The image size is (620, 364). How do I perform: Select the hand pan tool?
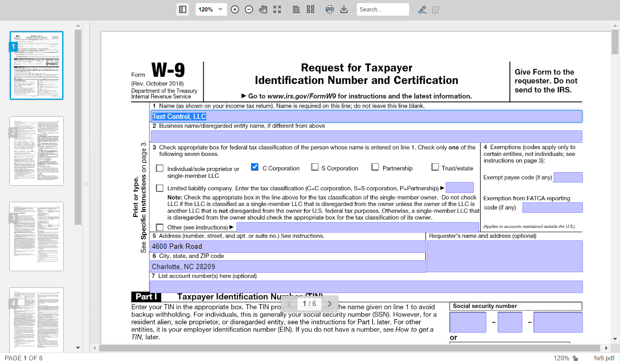(x=263, y=9)
